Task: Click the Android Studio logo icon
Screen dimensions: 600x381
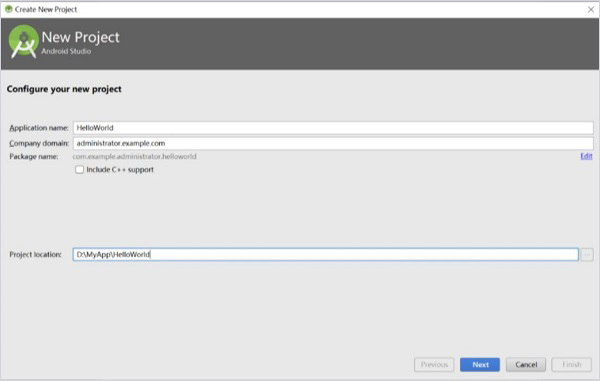Action: tap(24, 42)
